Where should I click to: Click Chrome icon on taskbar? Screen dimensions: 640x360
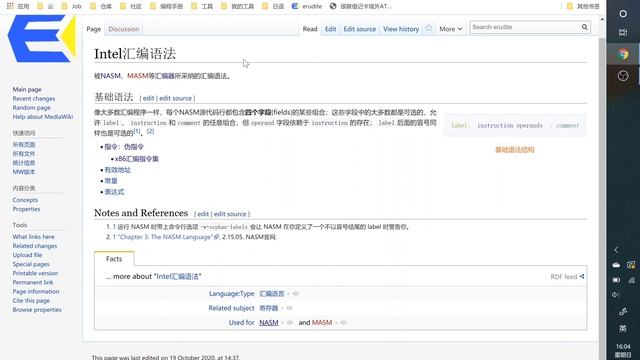click(623, 54)
